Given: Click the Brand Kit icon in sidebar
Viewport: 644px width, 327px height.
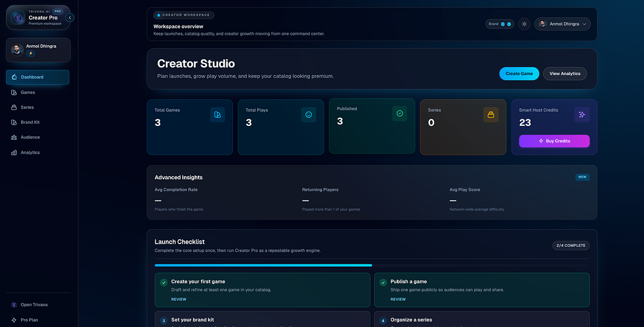Looking at the screenshot, I should pos(14,122).
